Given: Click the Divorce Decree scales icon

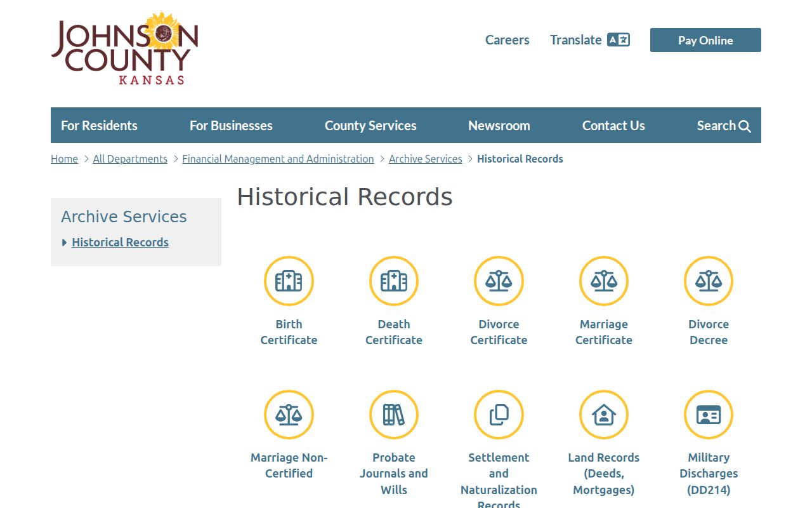Looking at the screenshot, I should 709,281.
